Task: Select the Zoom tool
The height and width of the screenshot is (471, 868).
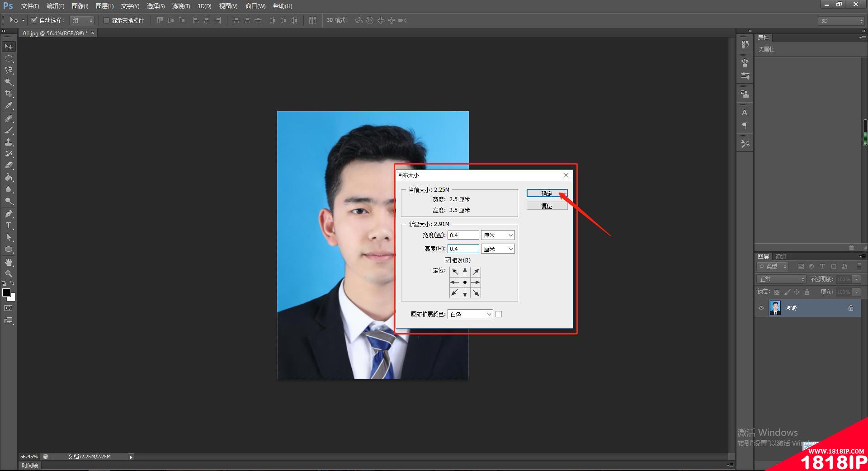Action: (x=9, y=274)
